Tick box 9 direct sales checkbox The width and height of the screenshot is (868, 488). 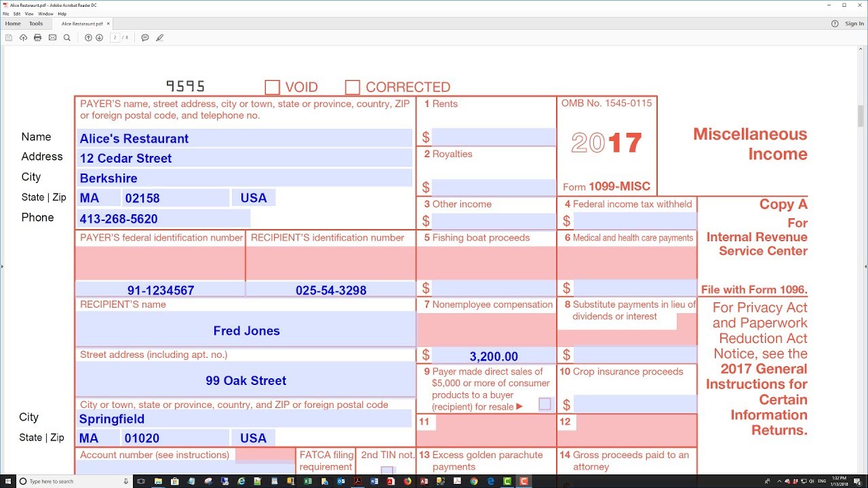[x=545, y=404]
